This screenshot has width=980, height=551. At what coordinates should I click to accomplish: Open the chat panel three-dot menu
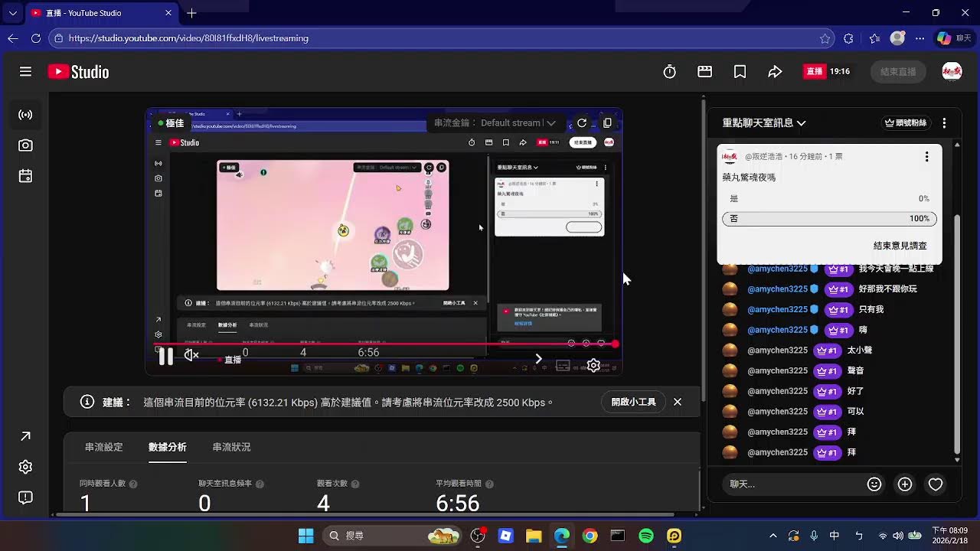[944, 122]
